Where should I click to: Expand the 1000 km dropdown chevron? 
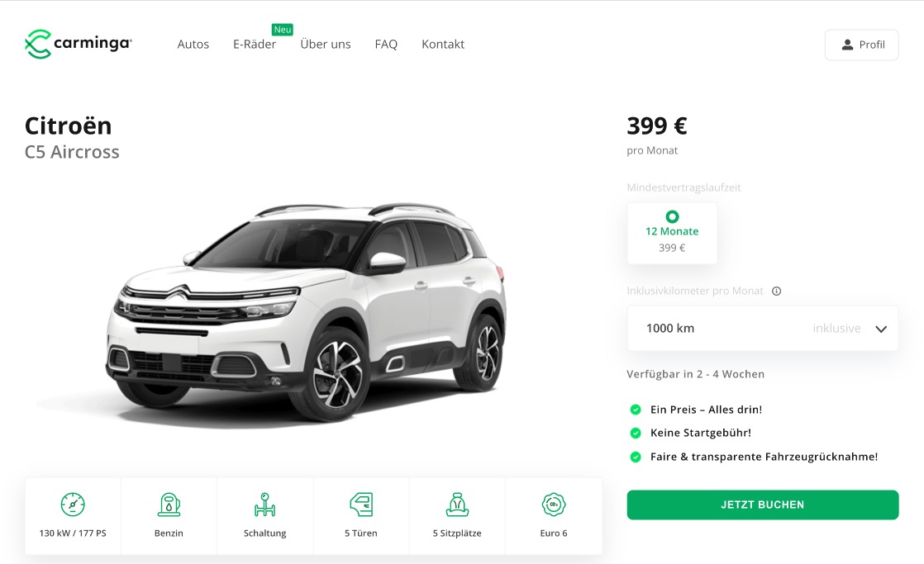coord(881,329)
